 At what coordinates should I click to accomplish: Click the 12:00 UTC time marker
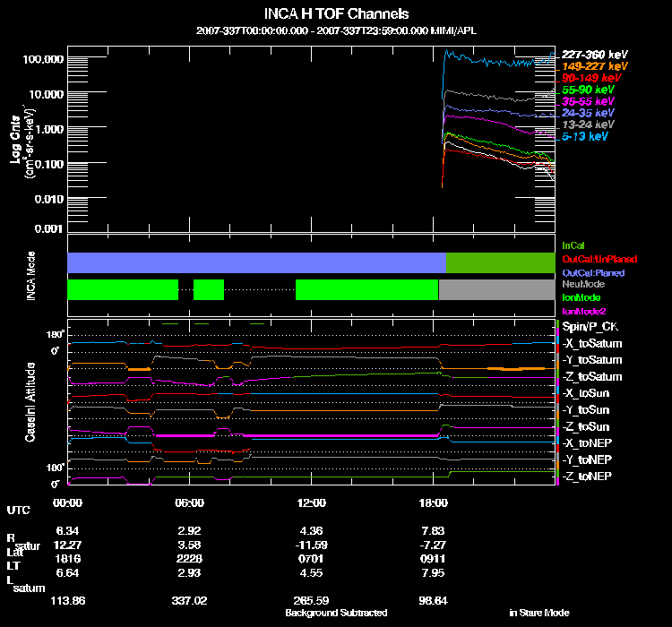click(x=311, y=502)
